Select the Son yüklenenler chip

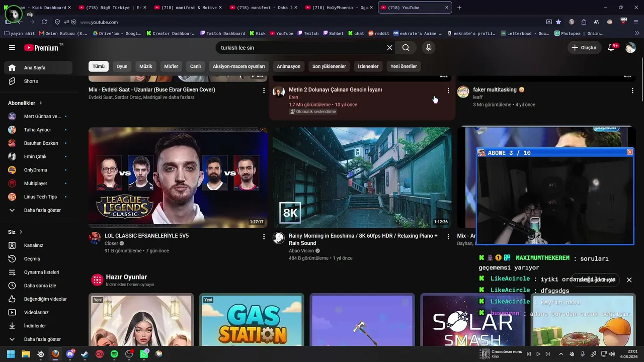click(329, 66)
